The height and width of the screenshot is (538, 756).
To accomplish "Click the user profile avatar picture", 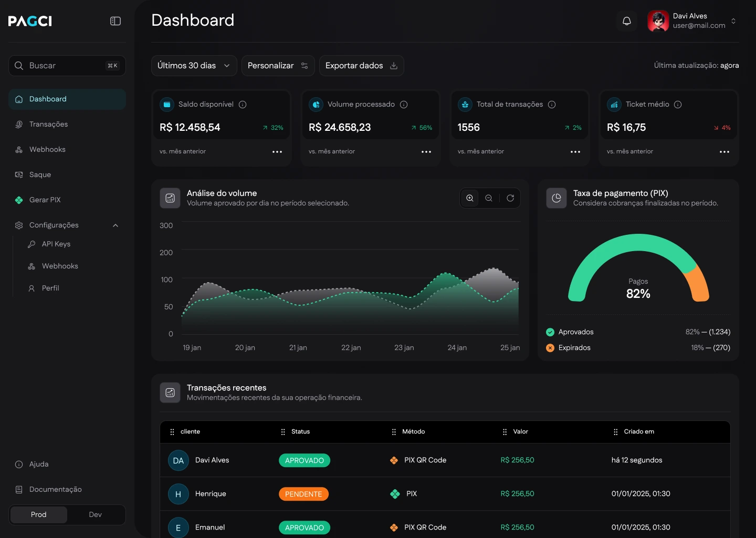I will [x=658, y=21].
